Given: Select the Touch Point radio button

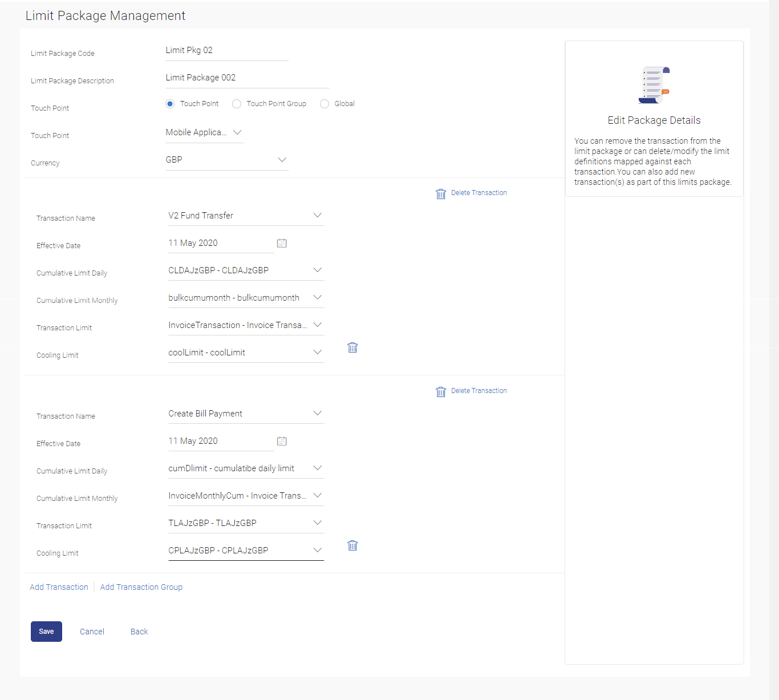Looking at the screenshot, I should point(170,104).
